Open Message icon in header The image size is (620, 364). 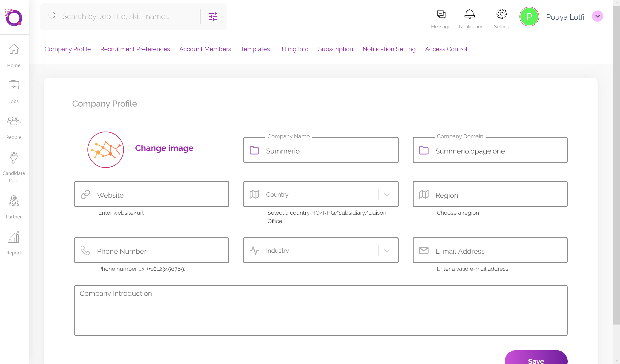441,14
